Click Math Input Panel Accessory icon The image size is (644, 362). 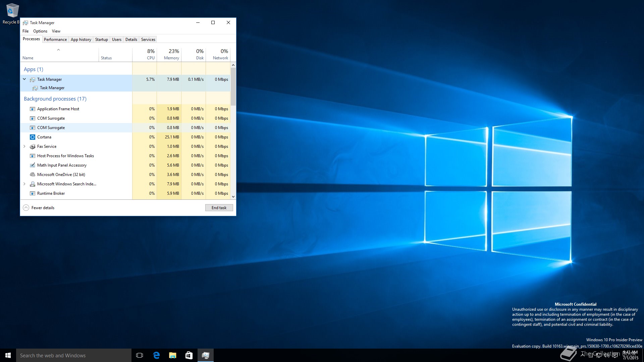pyautogui.click(x=33, y=165)
